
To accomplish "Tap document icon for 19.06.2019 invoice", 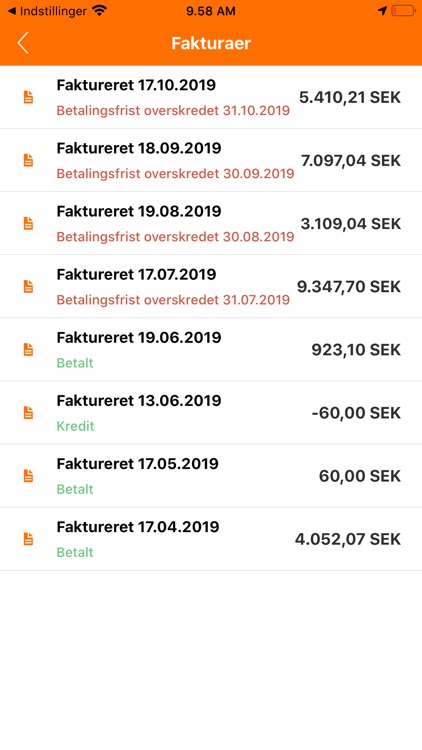I will coord(29,350).
